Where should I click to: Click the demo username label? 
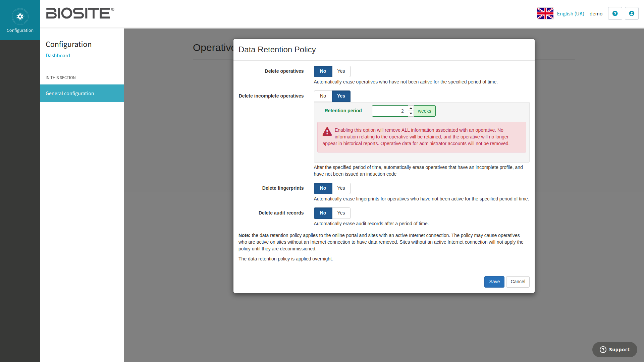[596, 14]
